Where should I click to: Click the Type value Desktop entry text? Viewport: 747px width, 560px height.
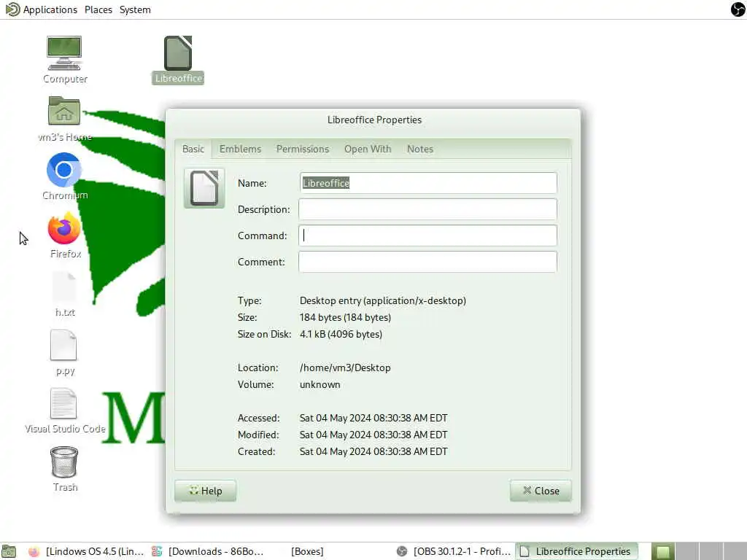(382, 300)
